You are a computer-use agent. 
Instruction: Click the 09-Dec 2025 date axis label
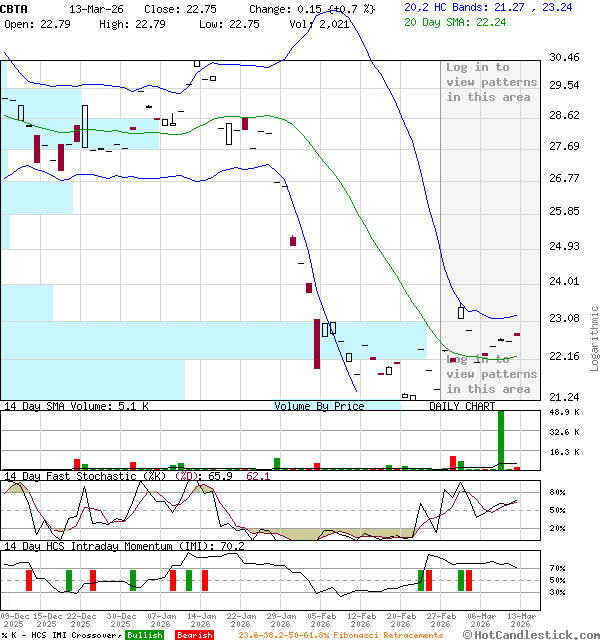click(14, 620)
